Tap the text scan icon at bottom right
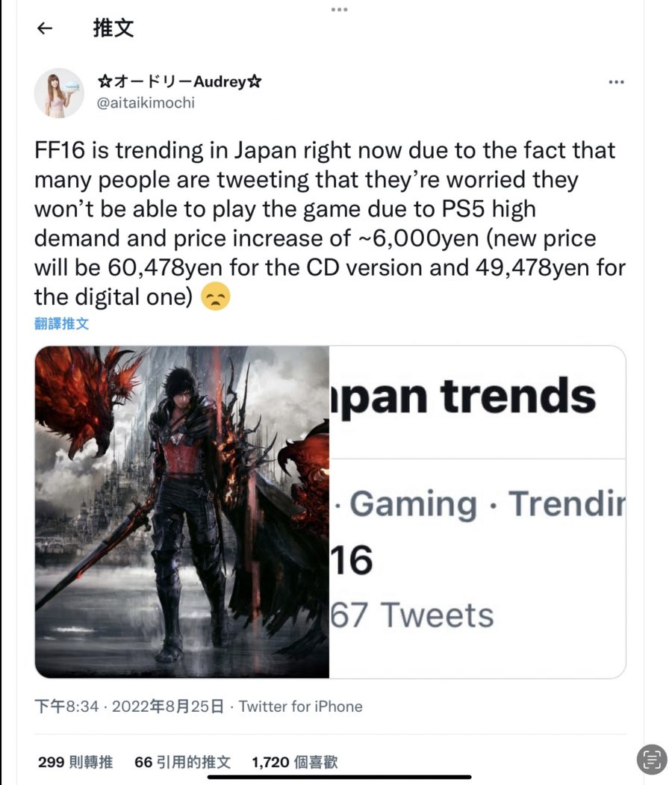 (652, 759)
